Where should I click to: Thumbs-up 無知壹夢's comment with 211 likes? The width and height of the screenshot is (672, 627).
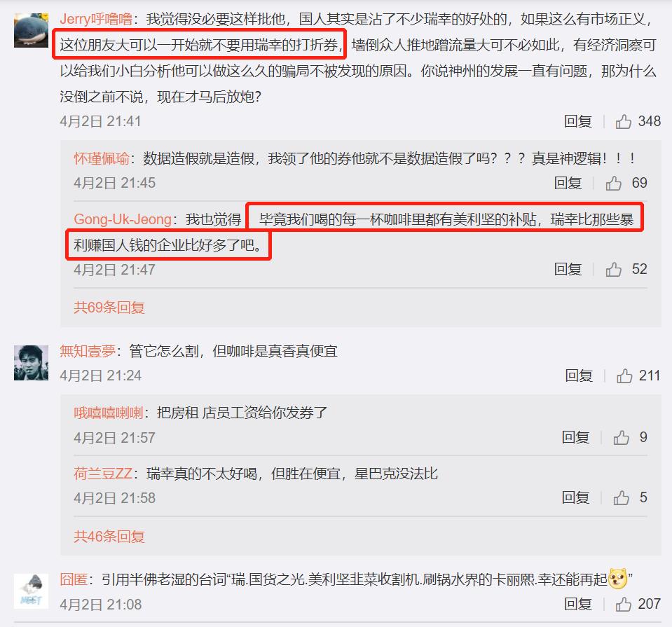624,376
